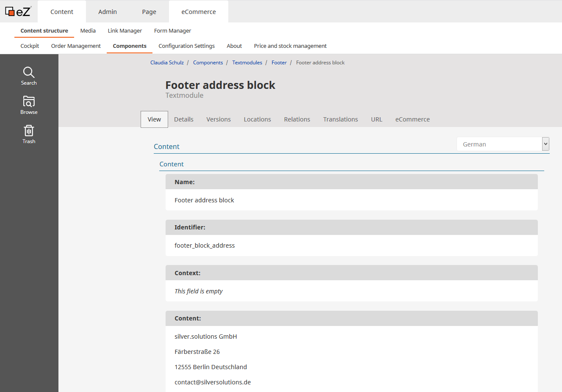The width and height of the screenshot is (562, 392).
Task: Click the 'This field is empty' text
Action: (x=198, y=291)
